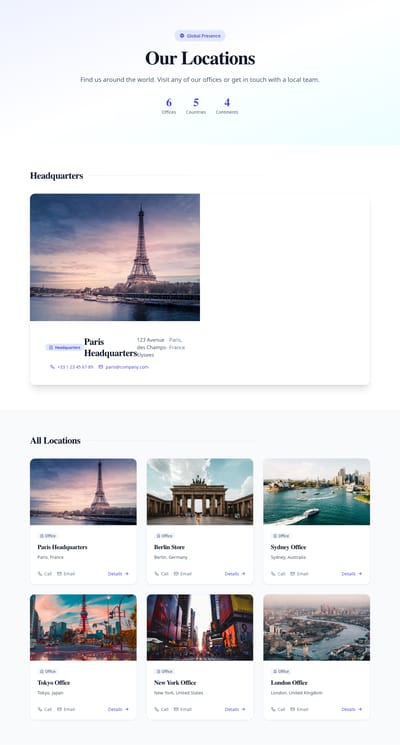
Task: Click email icon in Berlin Store card
Action: tap(176, 573)
